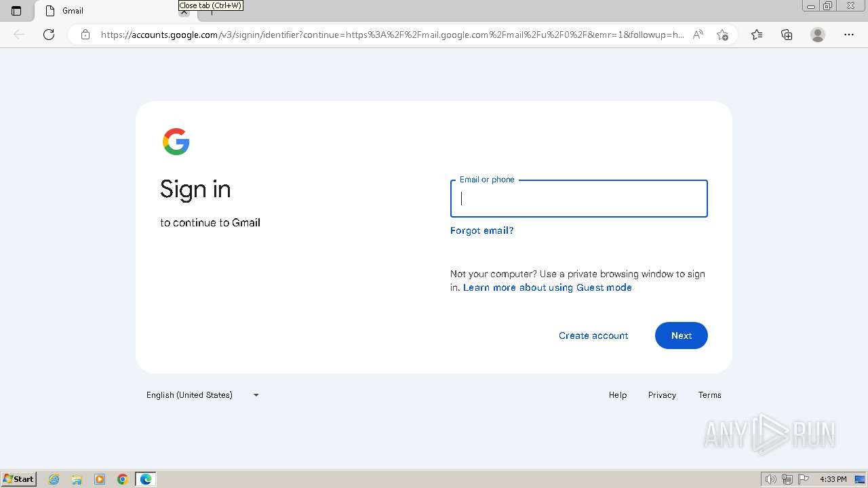Open the Privacy link
Screen dimensions: 868x488
click(x=662, y=395)
